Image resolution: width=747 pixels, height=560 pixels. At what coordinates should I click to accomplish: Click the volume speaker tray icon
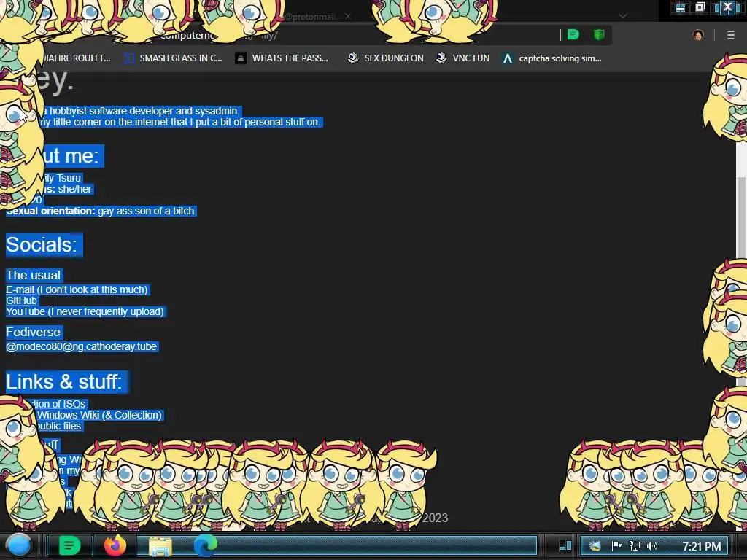(x=651, y=545)
